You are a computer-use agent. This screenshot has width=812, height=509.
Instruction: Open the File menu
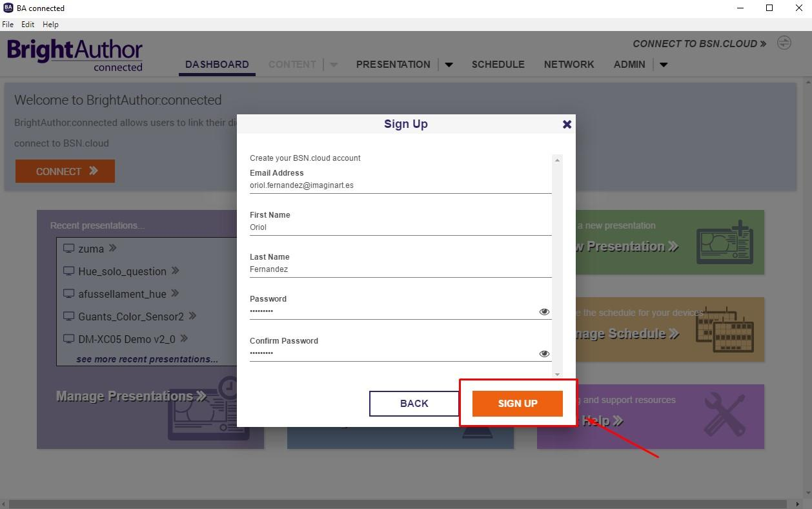click(8, 24)
